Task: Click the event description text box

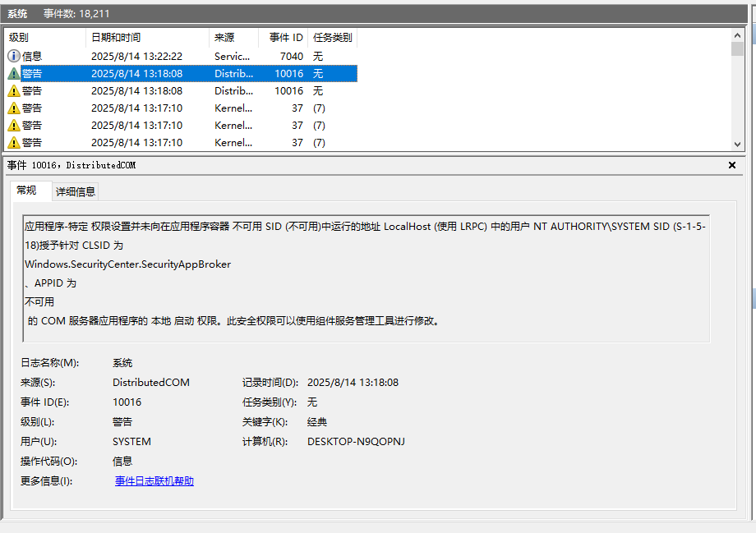Action: [366, 278]
